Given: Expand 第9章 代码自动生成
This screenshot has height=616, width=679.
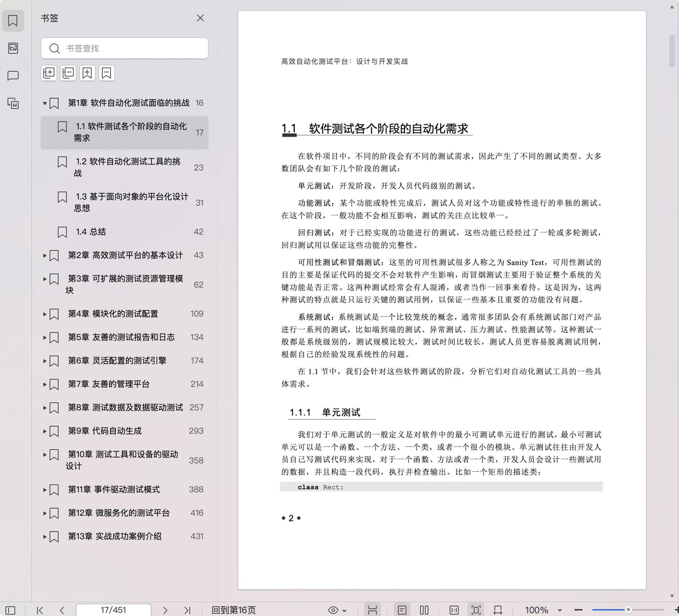Looking at the screenshot, I should [x=45, y=431].
